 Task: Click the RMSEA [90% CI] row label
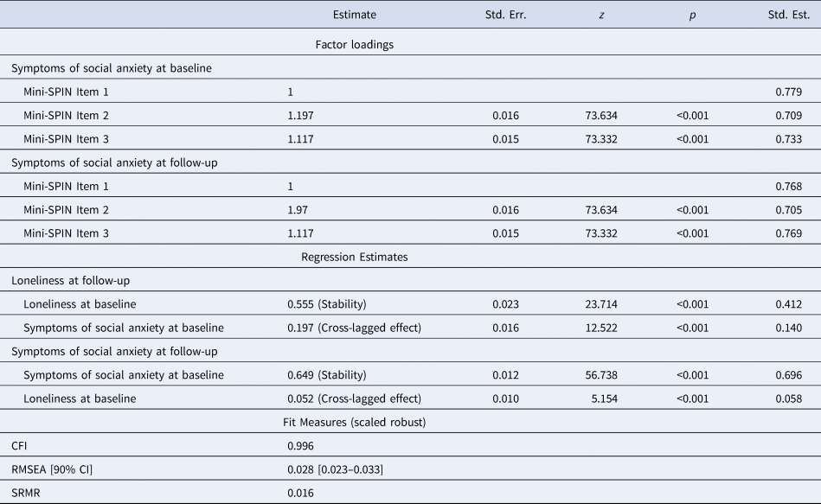pyautogui.click(x=52, y=469)
